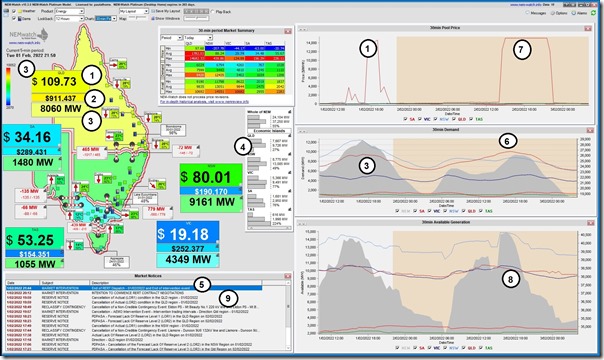Click the Map zoom slider
Screen dimensions: 604x360
[138, 18]
